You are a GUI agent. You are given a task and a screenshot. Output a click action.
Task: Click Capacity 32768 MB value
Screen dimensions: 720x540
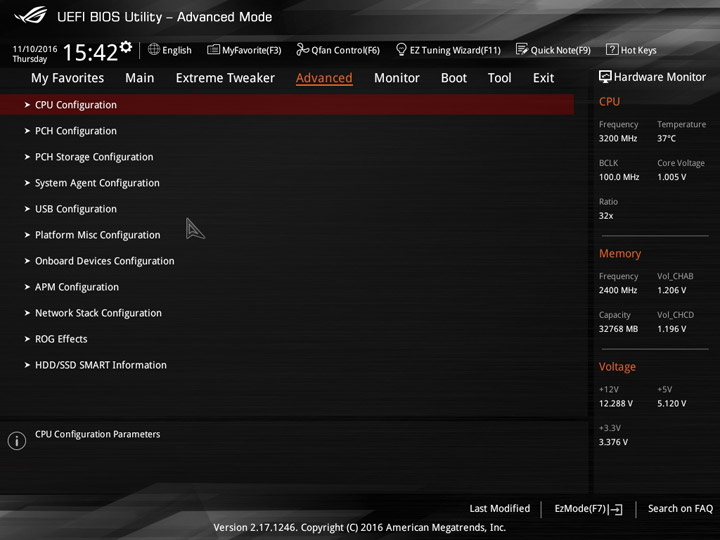pyautogui.click(x=618, y=329)
